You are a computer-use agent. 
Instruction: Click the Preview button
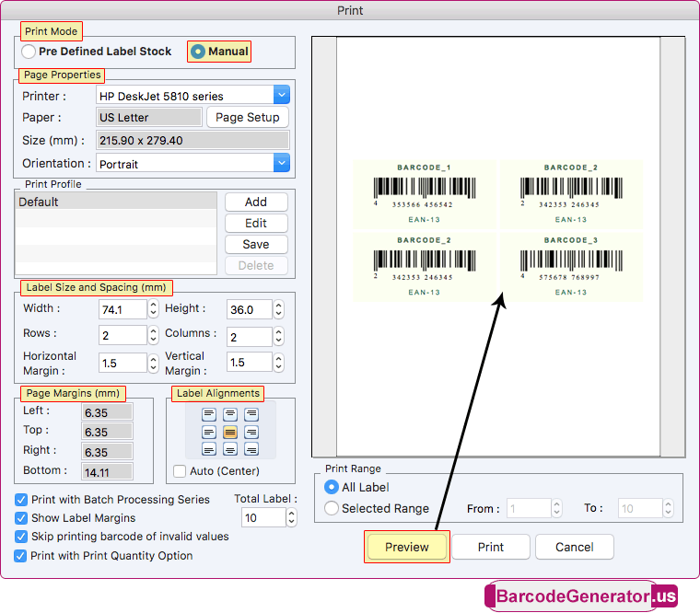click(407, 547)
